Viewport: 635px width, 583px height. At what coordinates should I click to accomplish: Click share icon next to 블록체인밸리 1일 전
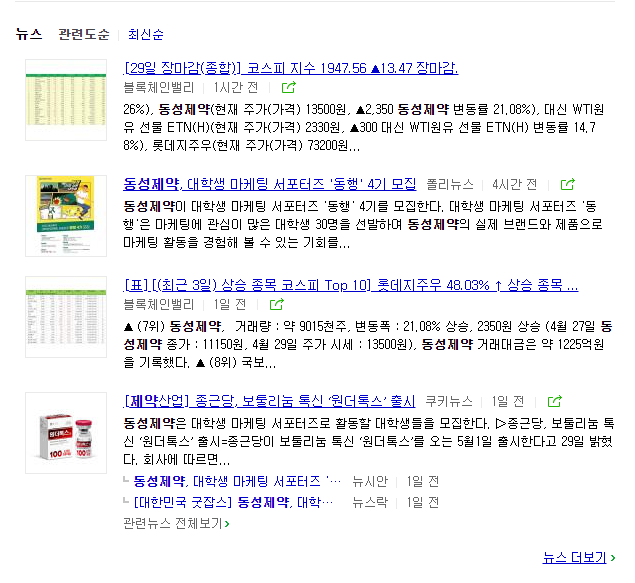[277, 304]
